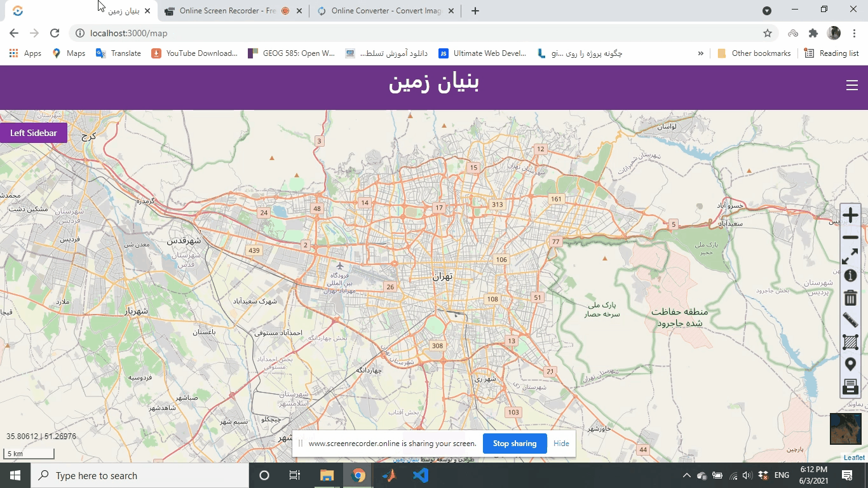This screenshot has height=488, width=868.
Task: Click the taskbar search box
Action: click(x=140, y=475)
